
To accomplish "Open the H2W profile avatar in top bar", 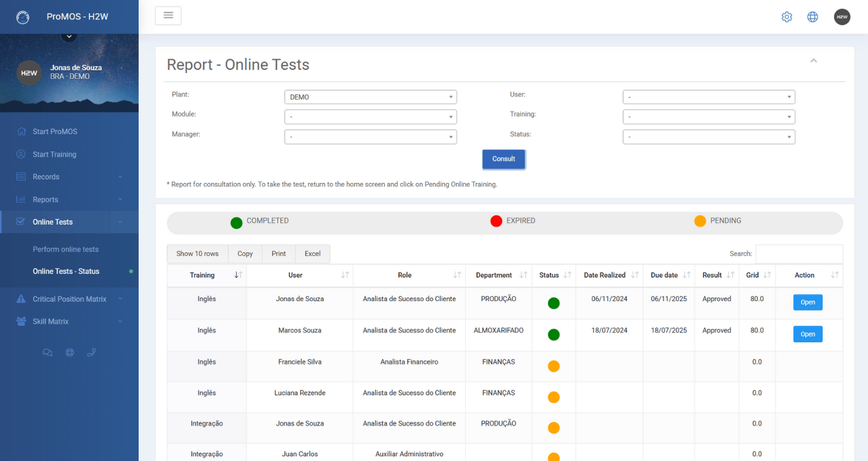I will (842, 17).
